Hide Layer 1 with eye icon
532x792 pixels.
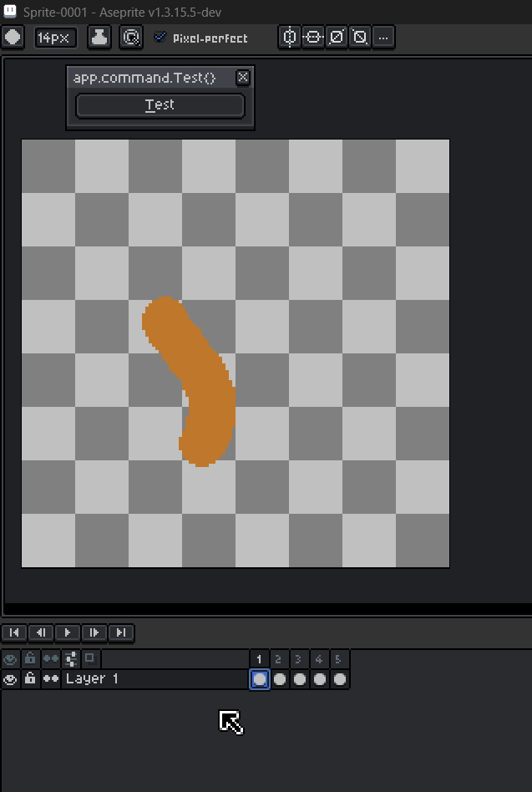click(x=11, y=679)
